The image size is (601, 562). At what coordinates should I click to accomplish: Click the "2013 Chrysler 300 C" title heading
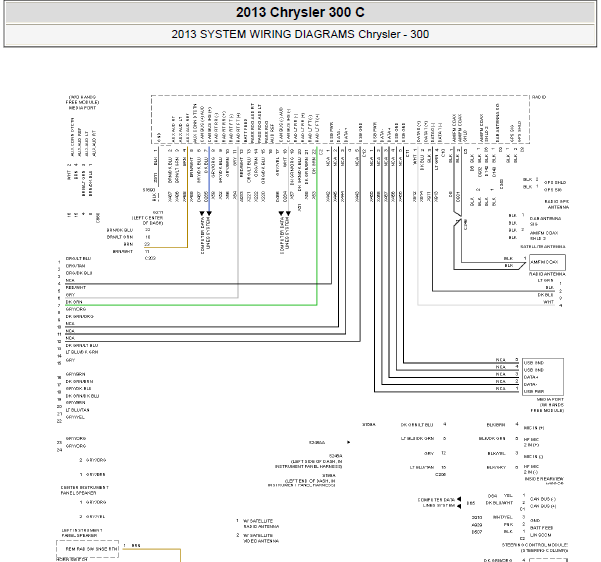coord(300,13)
